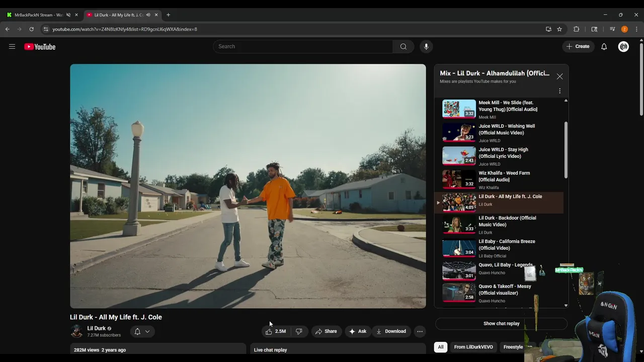Open the account avatar menu
Image resolution: width=644 pixels, height=362 pixels.
pos(623,46)
